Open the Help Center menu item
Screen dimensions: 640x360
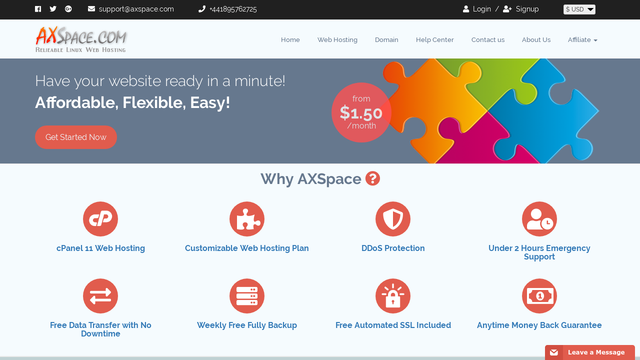tap(435, 40)
